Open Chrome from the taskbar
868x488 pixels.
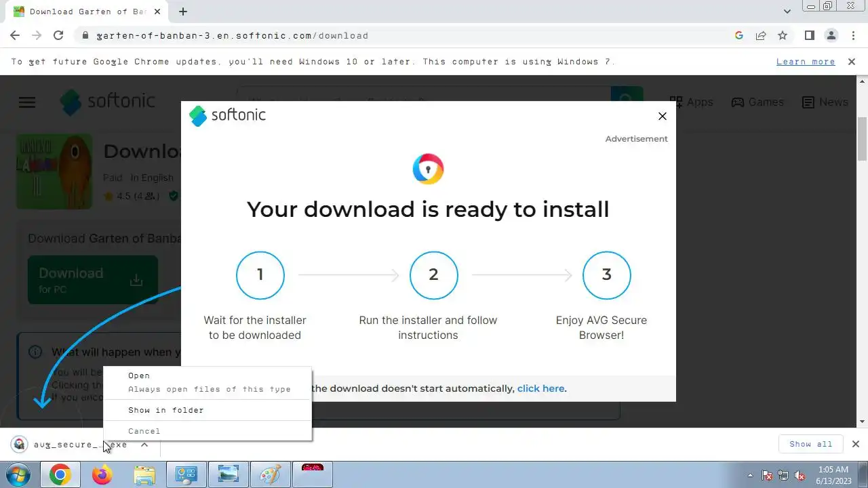tap(60, 474)
